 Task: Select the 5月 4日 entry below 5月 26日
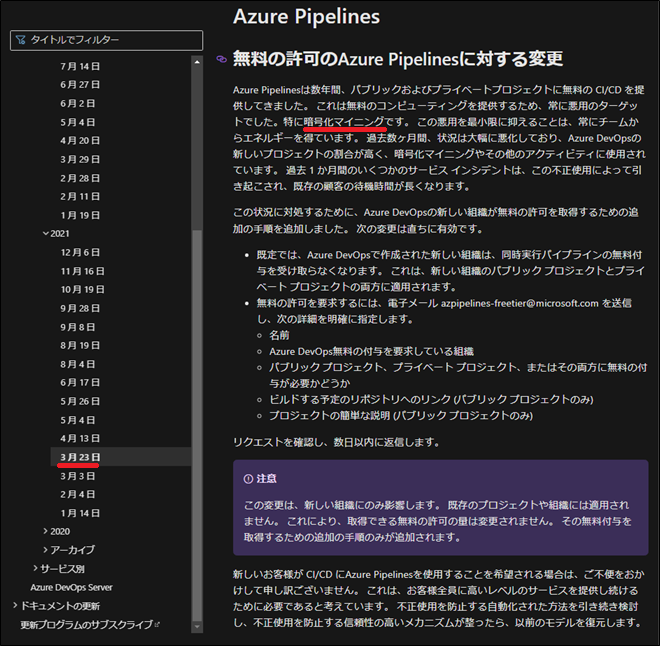coord(77,420)
